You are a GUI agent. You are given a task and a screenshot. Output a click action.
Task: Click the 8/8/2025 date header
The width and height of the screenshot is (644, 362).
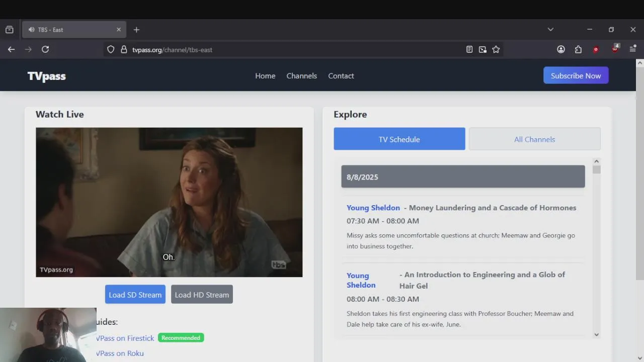[463, 177]
